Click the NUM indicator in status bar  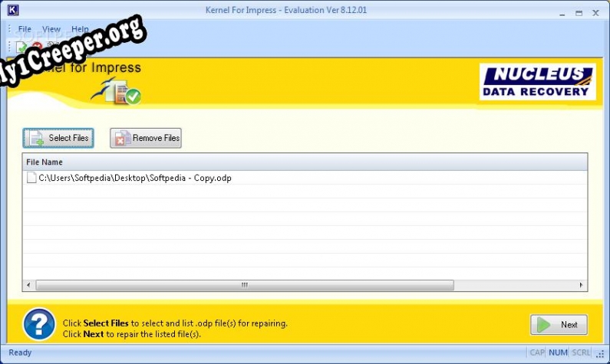coord(559,353)
